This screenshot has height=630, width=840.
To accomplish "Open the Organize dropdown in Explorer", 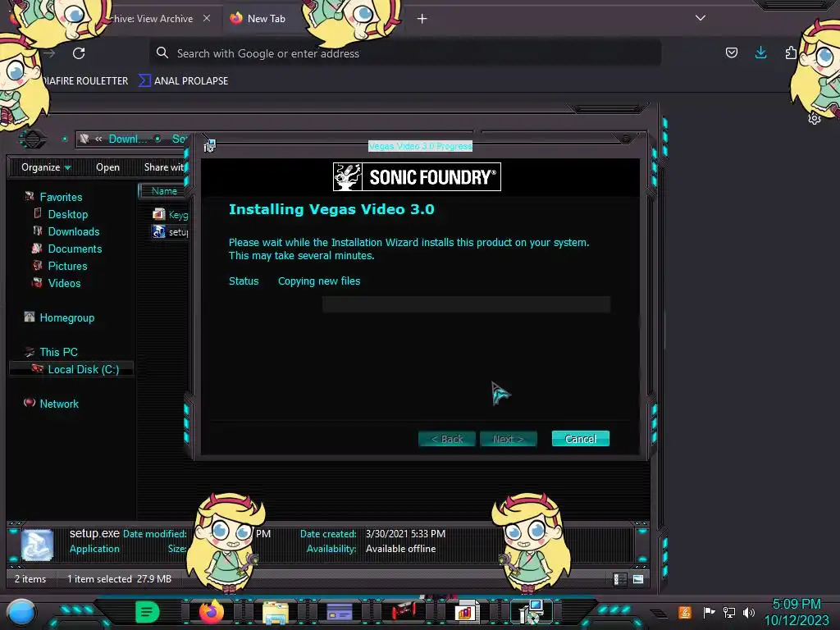I will [46, 167].
